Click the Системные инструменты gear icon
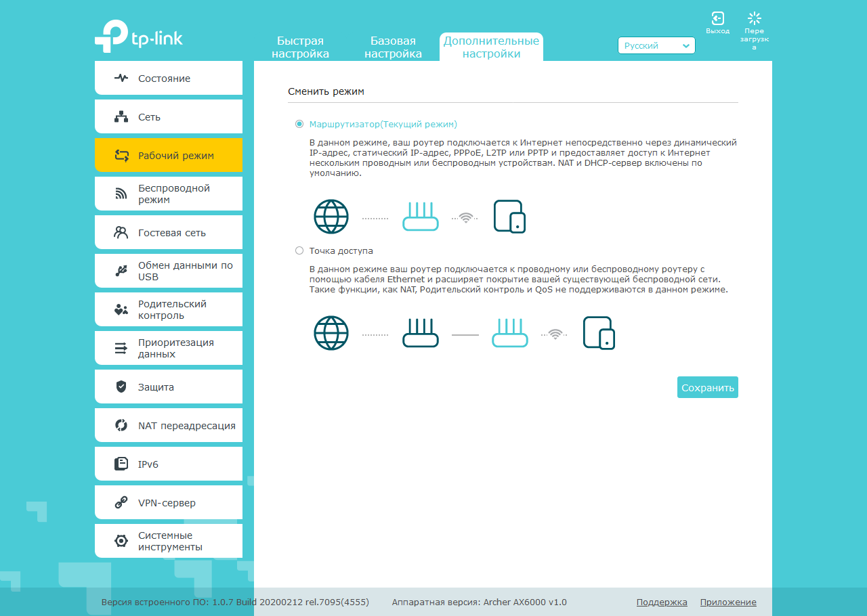867x616 pixels. [121, 541]
